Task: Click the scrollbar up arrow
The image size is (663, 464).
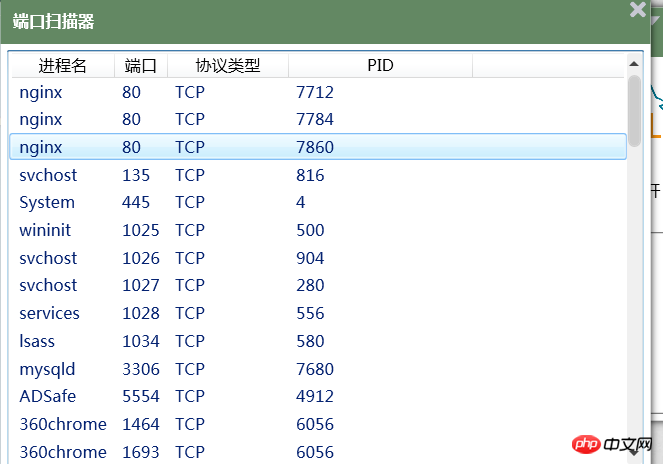Action: 633,64
